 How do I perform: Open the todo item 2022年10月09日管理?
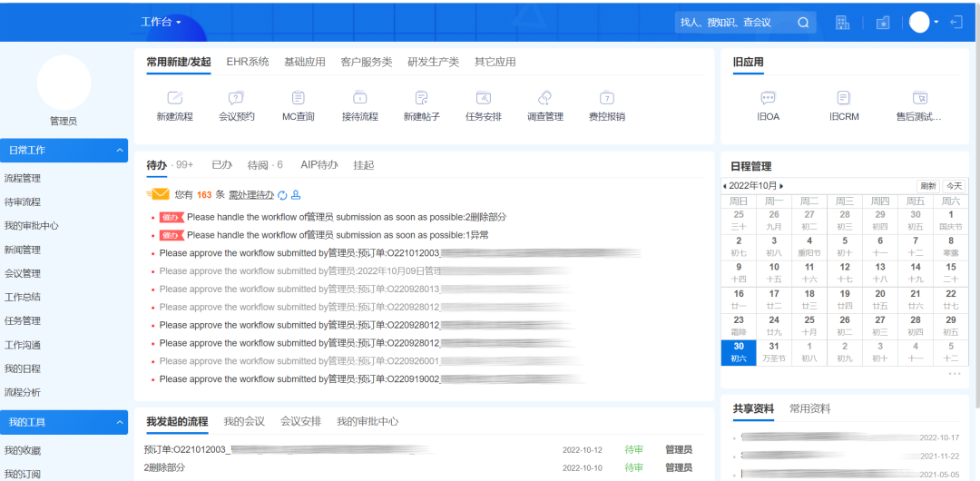[366, 270]
